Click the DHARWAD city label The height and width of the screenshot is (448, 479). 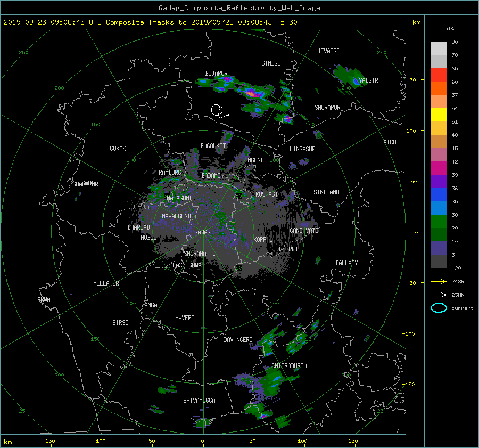[x=138, y=227]
